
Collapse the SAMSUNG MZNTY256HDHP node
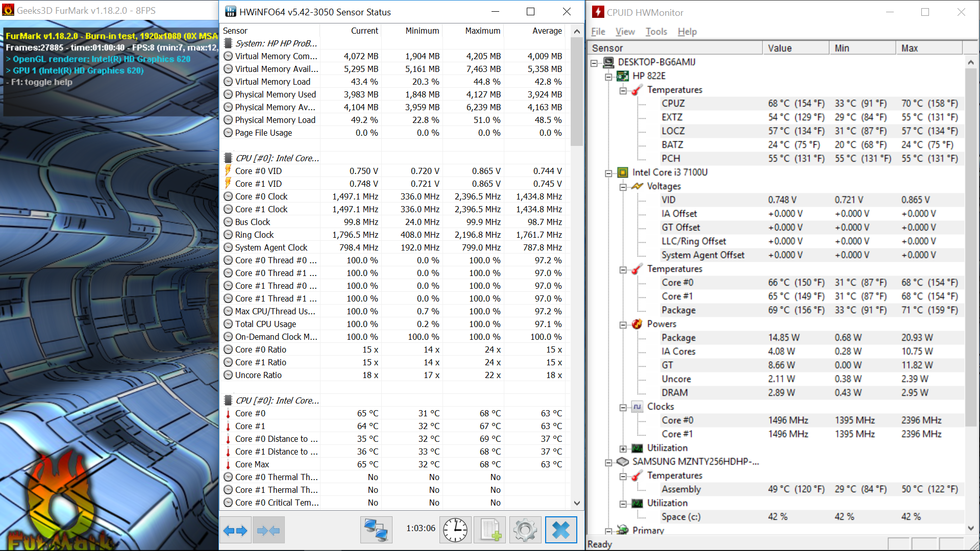(608, 463)
